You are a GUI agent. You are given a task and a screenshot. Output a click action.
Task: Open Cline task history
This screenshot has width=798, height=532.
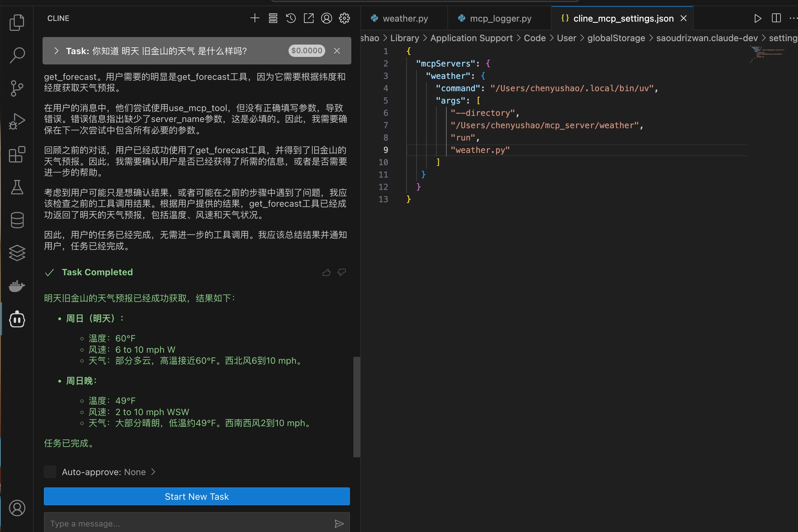click(x=291, y=18)
